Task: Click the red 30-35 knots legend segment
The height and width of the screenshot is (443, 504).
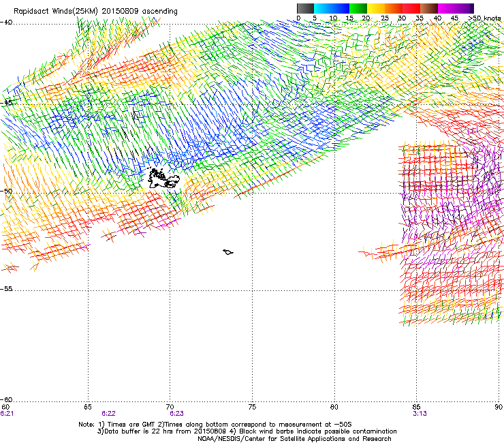Action: point(411,8)
